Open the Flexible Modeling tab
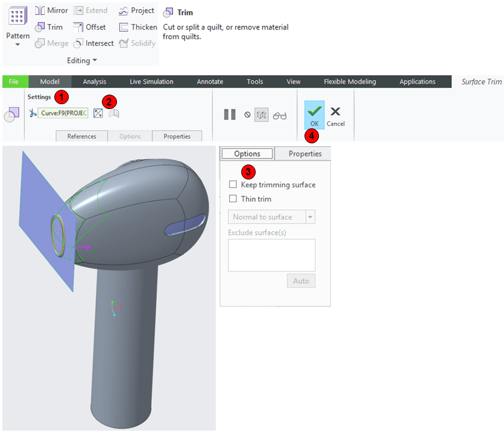This screenshot has width=504, height=433. (350, 82)
